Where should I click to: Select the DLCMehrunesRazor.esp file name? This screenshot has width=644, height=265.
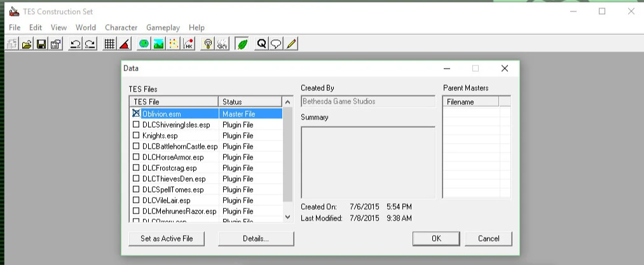(x=179, y=211)
